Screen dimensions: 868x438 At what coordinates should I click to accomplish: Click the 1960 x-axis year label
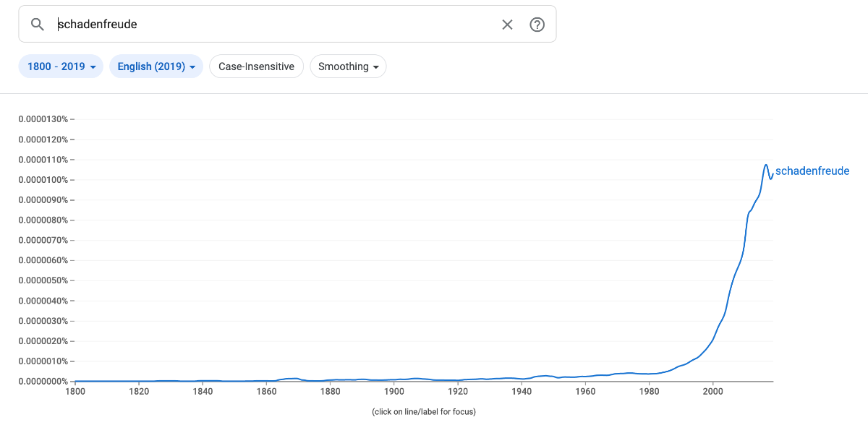pyautogui.click(x=585, y=392)
